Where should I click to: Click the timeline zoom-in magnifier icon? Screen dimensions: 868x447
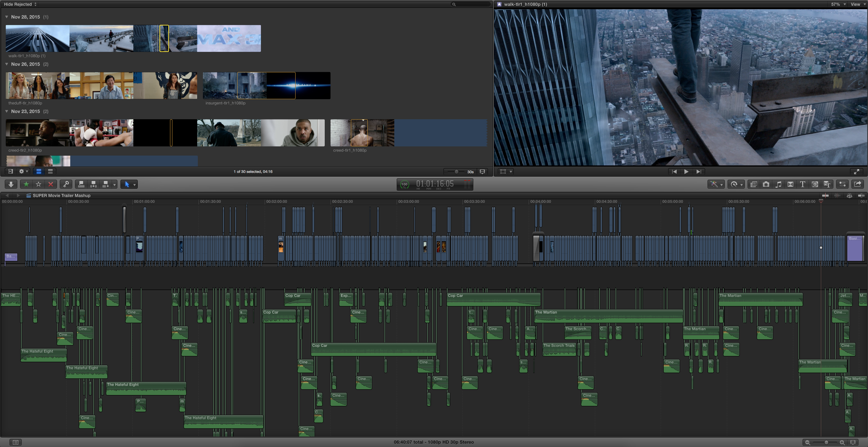pyautogui.click(x=842, y=442)
